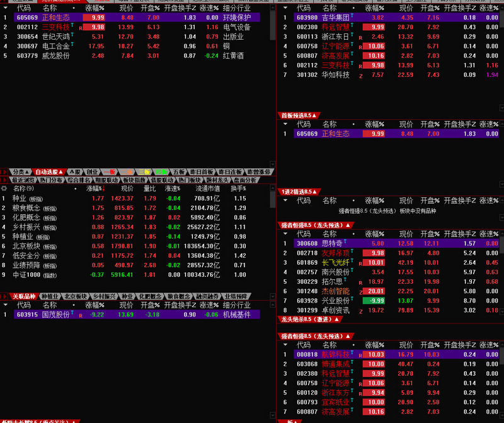This screenshot has width=504, height=423.
Task: Expand the 1进2精选8.5 panel selector
Action: (x=299, y=192)
